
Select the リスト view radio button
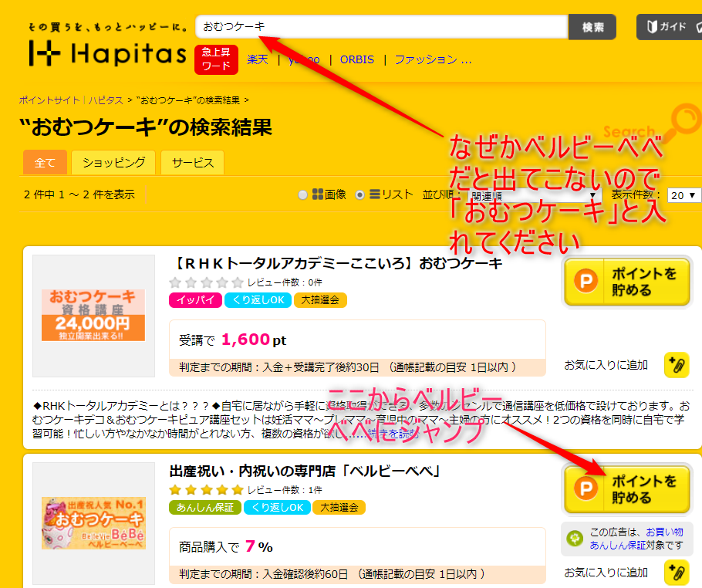tap(359, 194)
